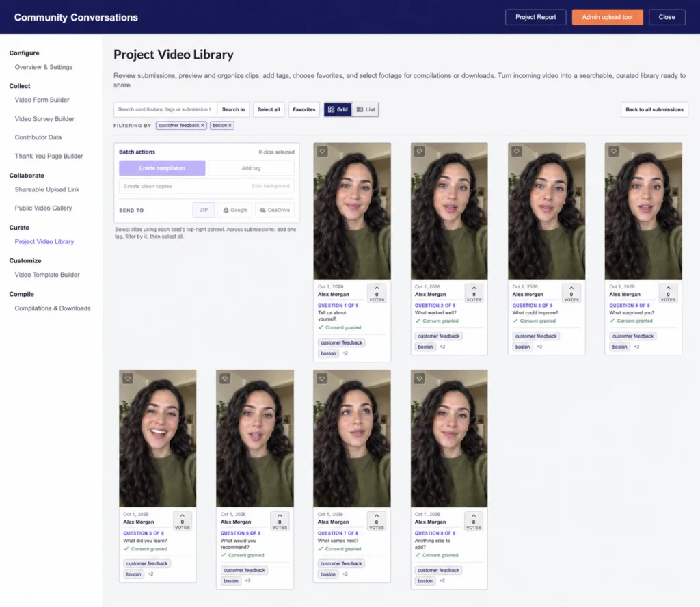This screenshot has height=607, width=700.
Task: Switch to List view
Action: 366,109
